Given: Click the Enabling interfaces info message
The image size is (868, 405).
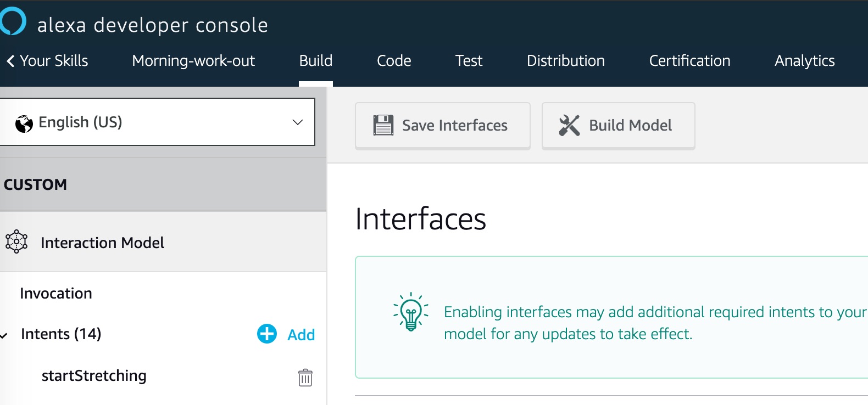Looking at the screenshot, I should 655,323.
